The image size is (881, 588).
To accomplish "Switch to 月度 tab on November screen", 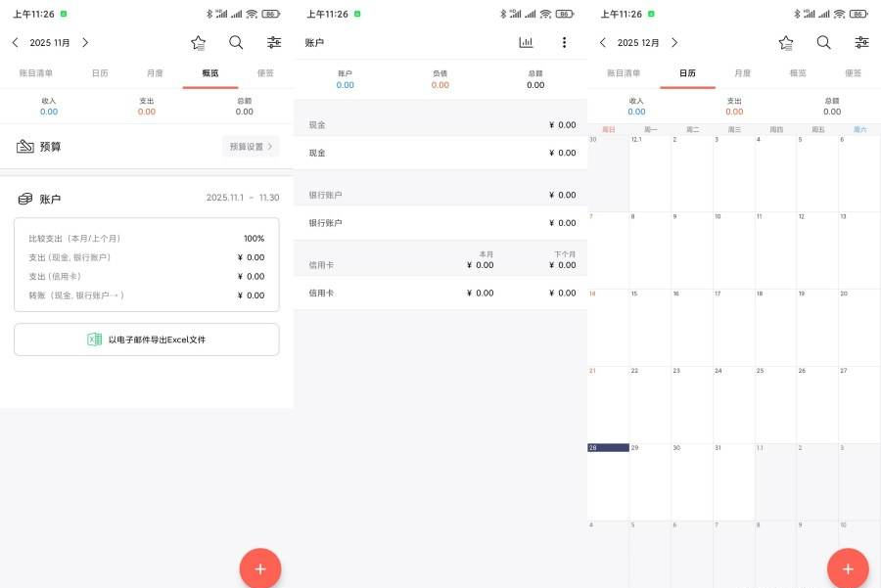I will click(155, 73).
